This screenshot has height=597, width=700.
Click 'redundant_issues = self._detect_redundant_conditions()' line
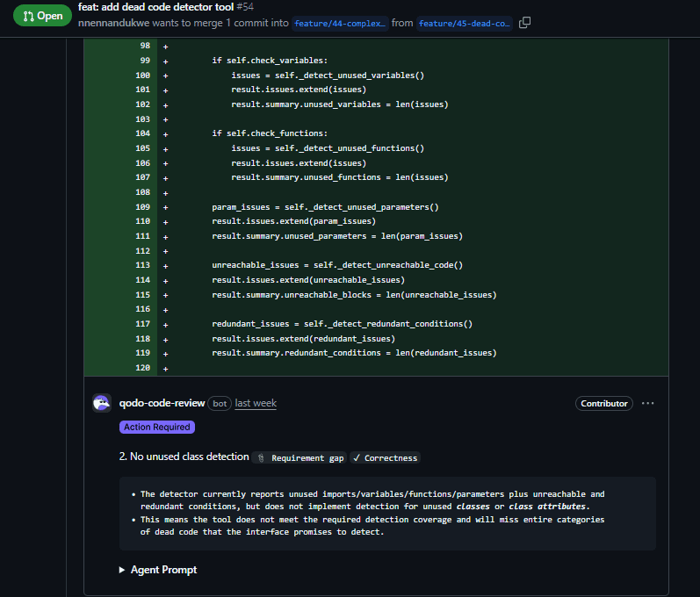[342, 324]
